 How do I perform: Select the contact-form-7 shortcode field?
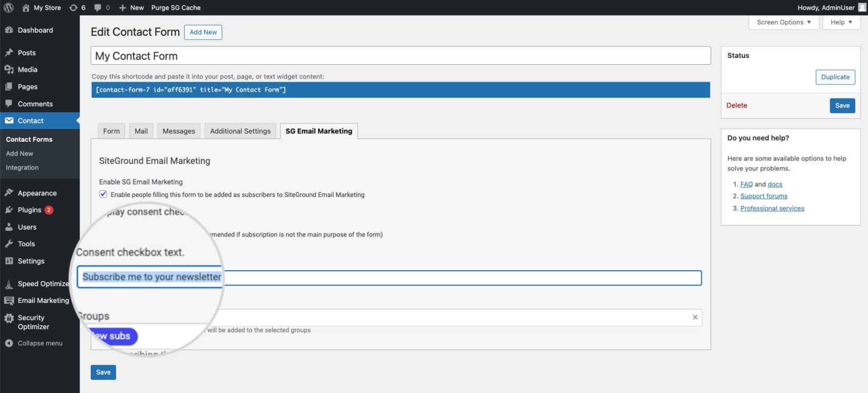point(401,90)
